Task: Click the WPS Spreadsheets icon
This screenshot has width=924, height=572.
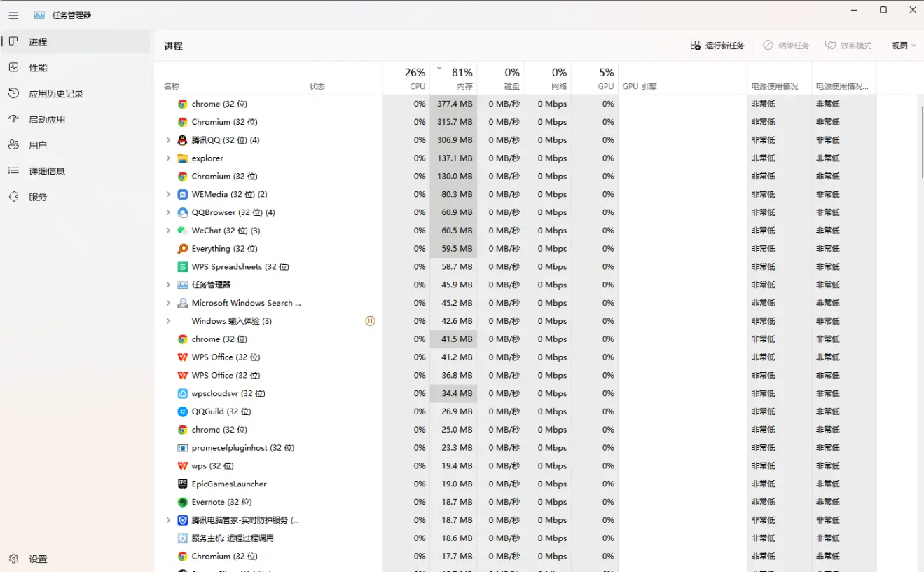Action: pyautogui.click(x=182, y=267)
